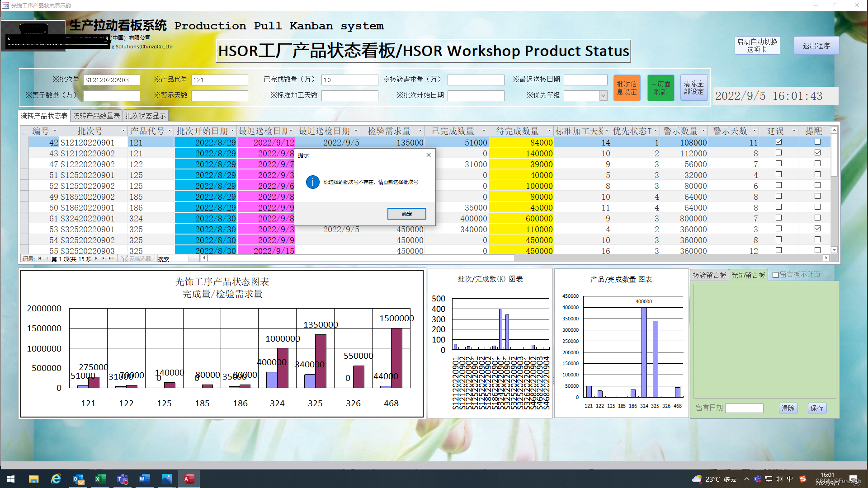This screenshot has width=868, height=488.
Task: Switch to Word in taskbar
Action: pyautogui.click(x=144, y=479)
